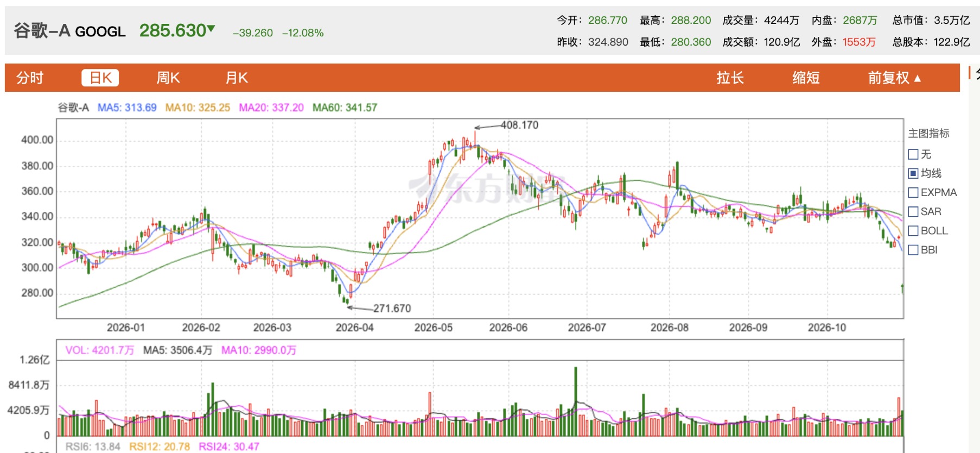Image resolution: width=980 pixels, height=453 pixels.
Task: Check the BBI indicator checkbox
Action: (x=913, y=250)
